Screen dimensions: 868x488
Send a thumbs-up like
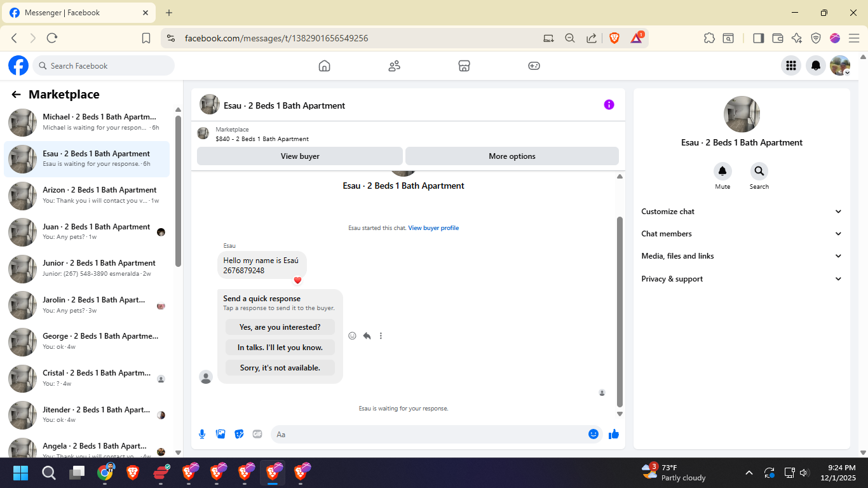point(614,435)
